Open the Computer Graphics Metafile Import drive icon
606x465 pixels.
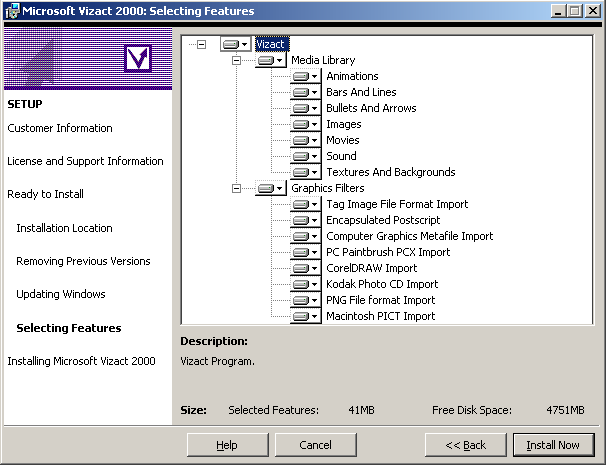pos(306,236)
